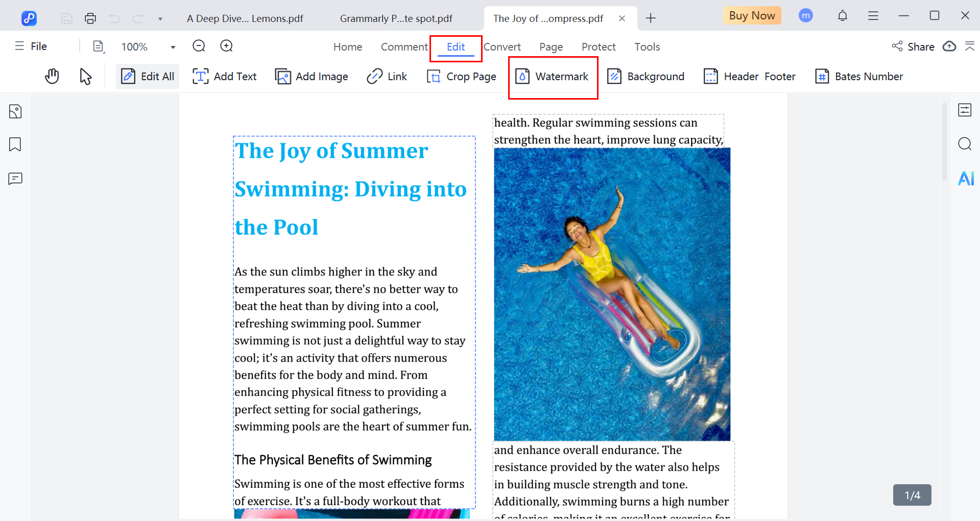The height and width of the screenshot is (521, 980).
Task: Switch to the Grammarly PDF document tab
Action: click(396, 19)
